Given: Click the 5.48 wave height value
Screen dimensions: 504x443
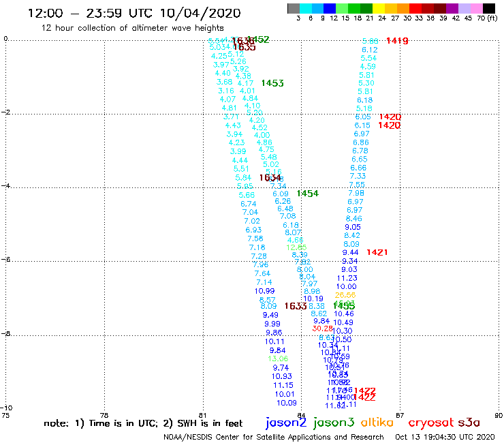Looking at the screenshot, I should point(269,157).
